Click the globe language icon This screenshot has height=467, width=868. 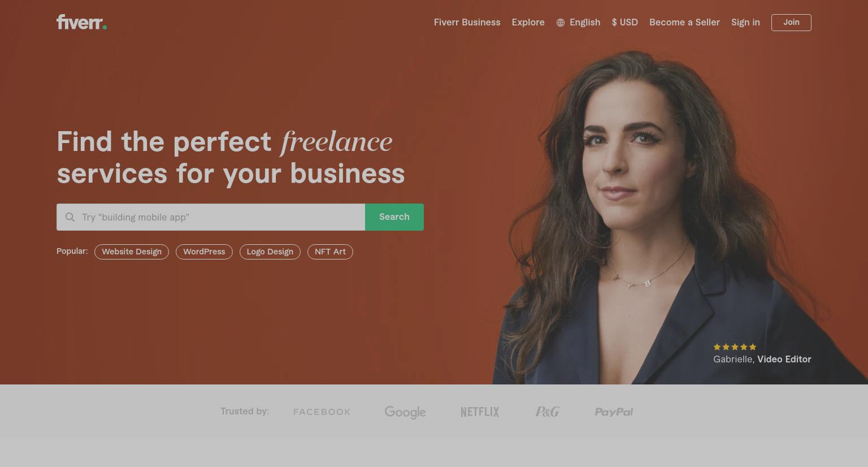(x=561, y=23)
